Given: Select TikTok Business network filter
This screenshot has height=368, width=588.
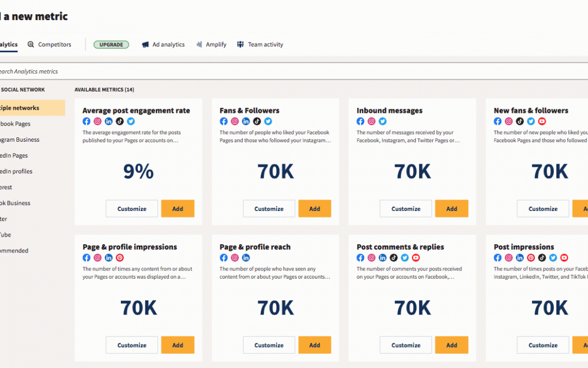Looking at the screenshot, I should point(15,203).
